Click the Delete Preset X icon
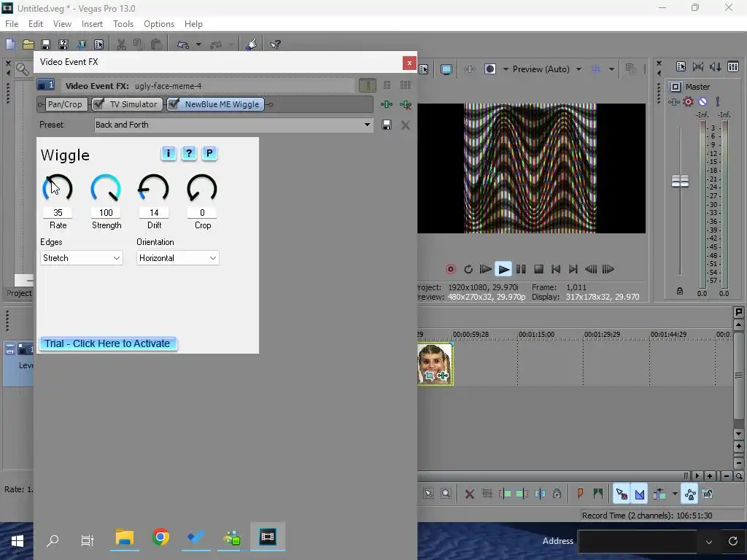The width and height of the screenshot is (747, 560). tap(406, 125)
